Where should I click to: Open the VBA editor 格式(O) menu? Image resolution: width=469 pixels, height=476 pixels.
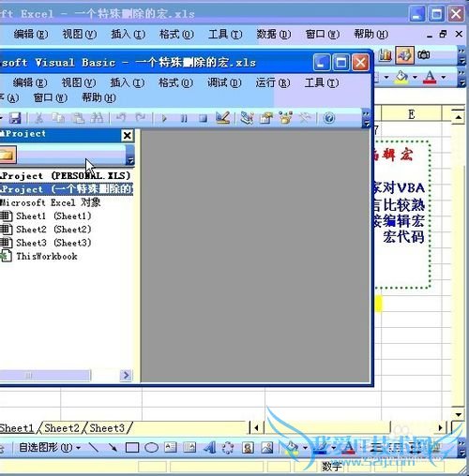pos(175,82)
